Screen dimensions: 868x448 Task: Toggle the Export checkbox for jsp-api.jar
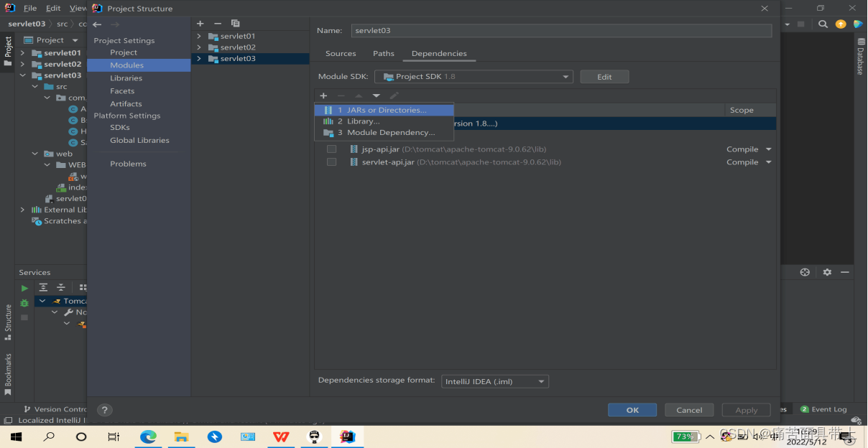[x=331, y=149]
